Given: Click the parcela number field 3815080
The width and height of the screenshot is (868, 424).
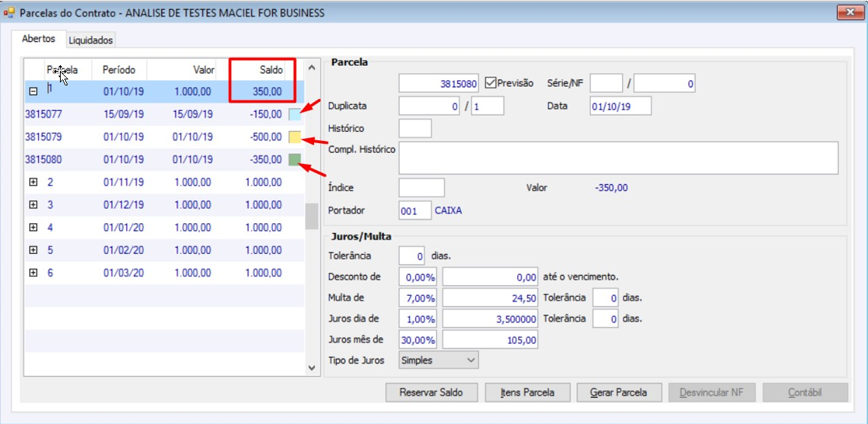Looking at the screenshot, I should [439, 84].
